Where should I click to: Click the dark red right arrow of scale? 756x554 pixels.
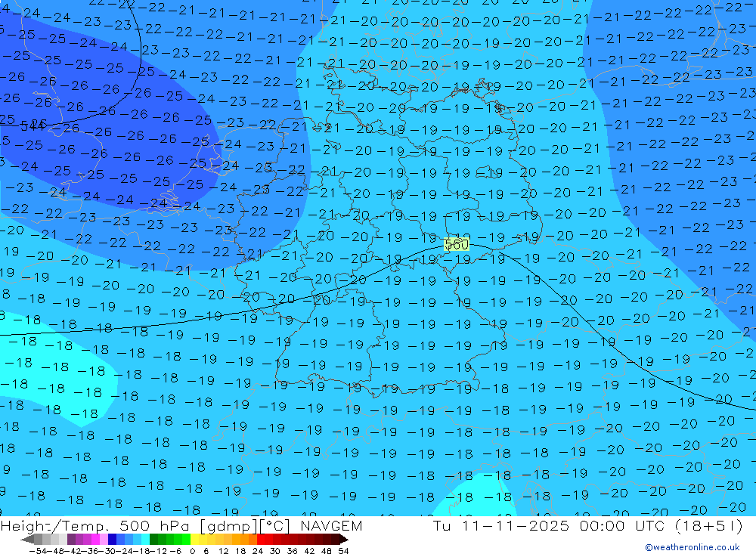tap(344, 540)
